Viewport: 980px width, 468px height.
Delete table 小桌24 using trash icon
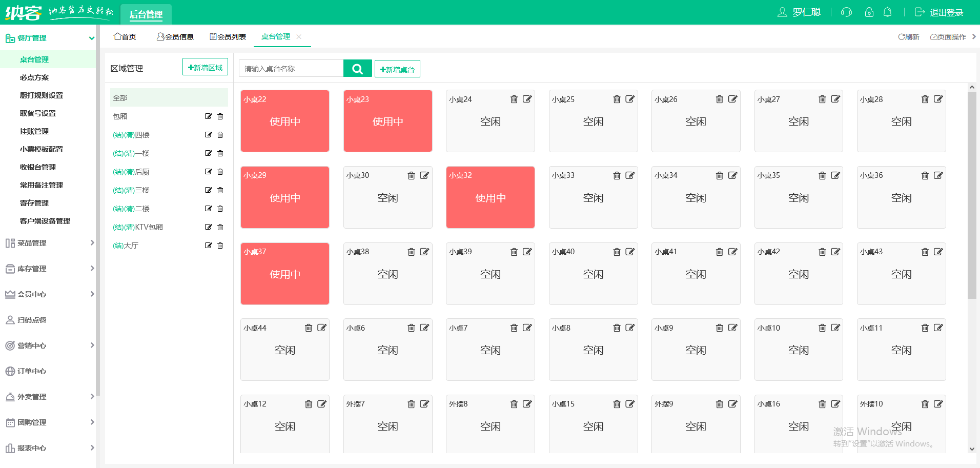click(x=514, y=99)
